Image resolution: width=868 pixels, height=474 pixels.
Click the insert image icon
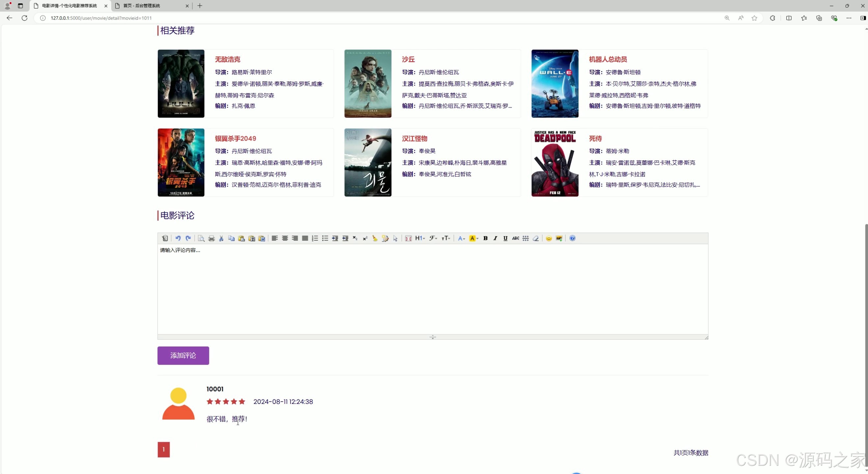559,239
